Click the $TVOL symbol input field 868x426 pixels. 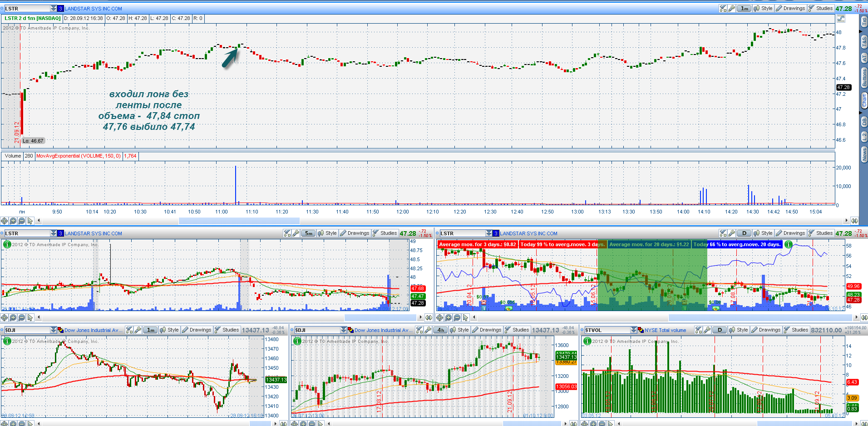click(x=607, y=330)
